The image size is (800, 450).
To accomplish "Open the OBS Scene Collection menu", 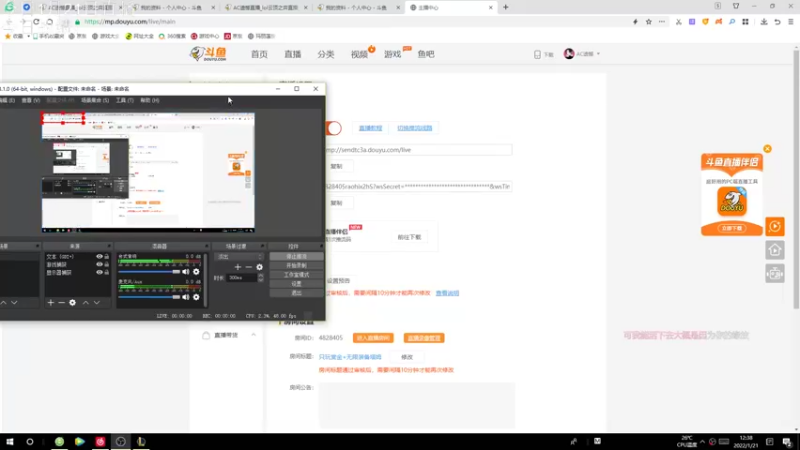I will 95,101.
